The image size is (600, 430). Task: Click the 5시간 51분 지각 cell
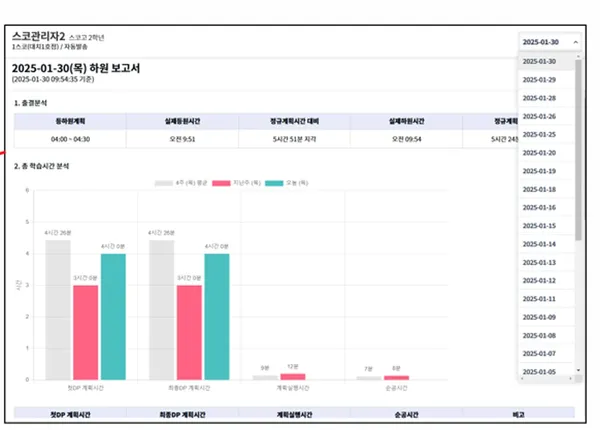tap(294, 139)
